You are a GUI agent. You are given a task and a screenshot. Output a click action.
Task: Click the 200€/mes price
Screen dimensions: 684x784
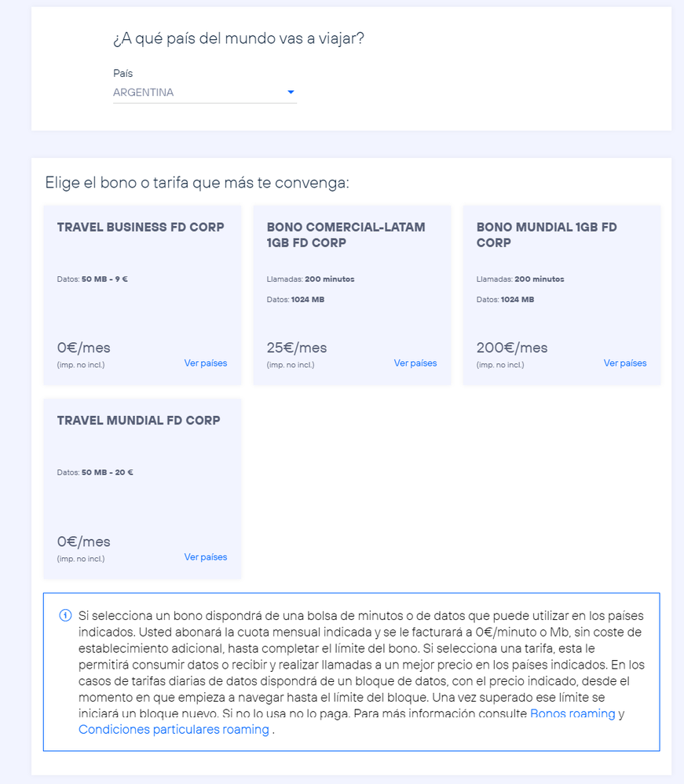tap(512, 348)
